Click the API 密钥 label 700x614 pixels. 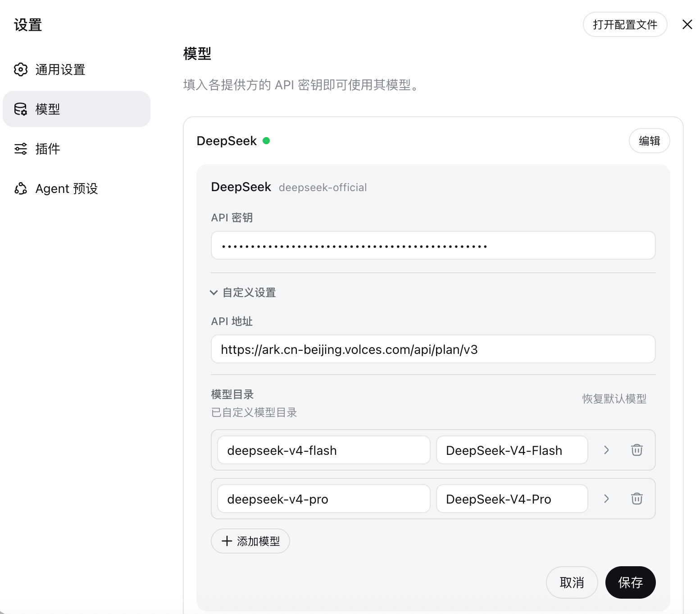(232, 218)
